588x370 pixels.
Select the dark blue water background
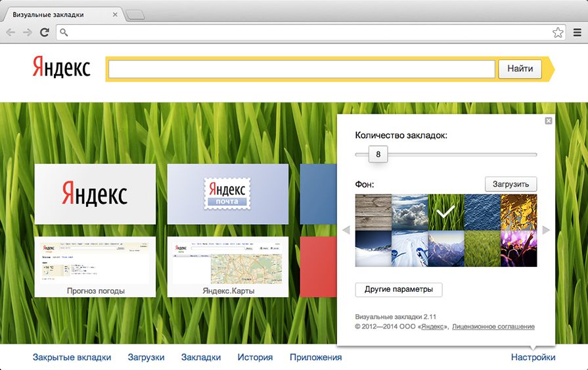pos(483,212)
